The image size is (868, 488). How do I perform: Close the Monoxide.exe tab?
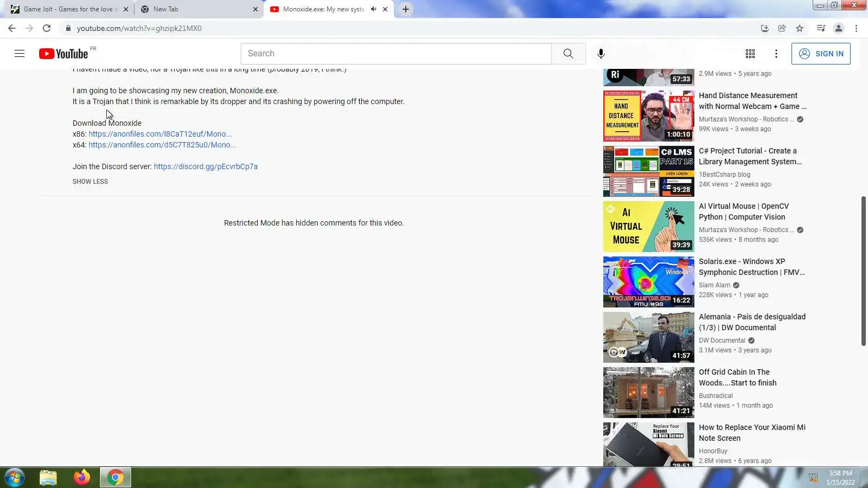pyautogui.click(x=385, y=9)
